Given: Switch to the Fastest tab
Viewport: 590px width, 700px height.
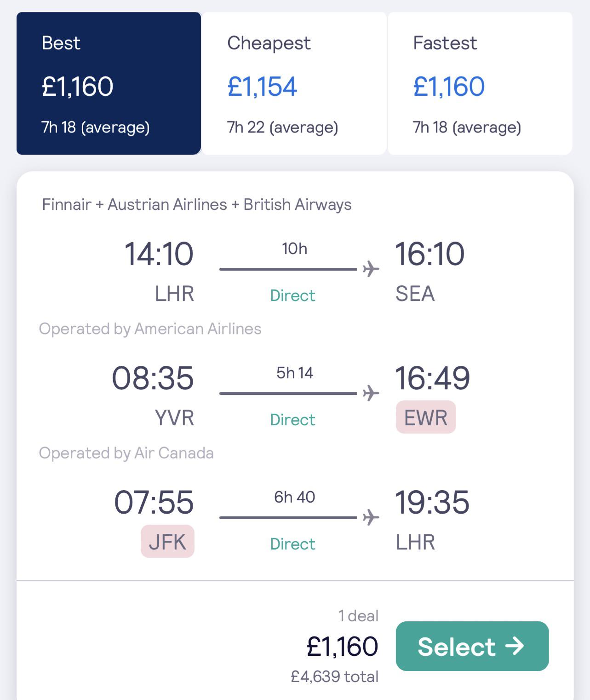Looking at the screenshot, I should [x=480, y=83].
